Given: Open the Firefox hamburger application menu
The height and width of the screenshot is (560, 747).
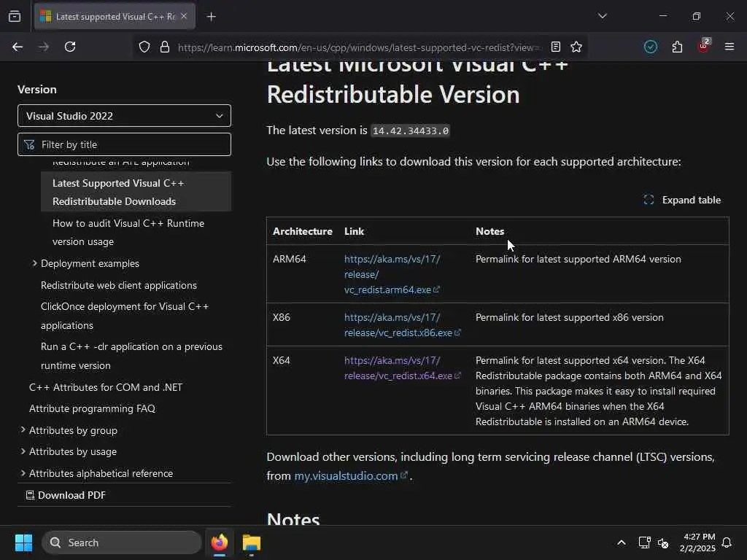Looking at the screenshot, I should tap(729, 47).
